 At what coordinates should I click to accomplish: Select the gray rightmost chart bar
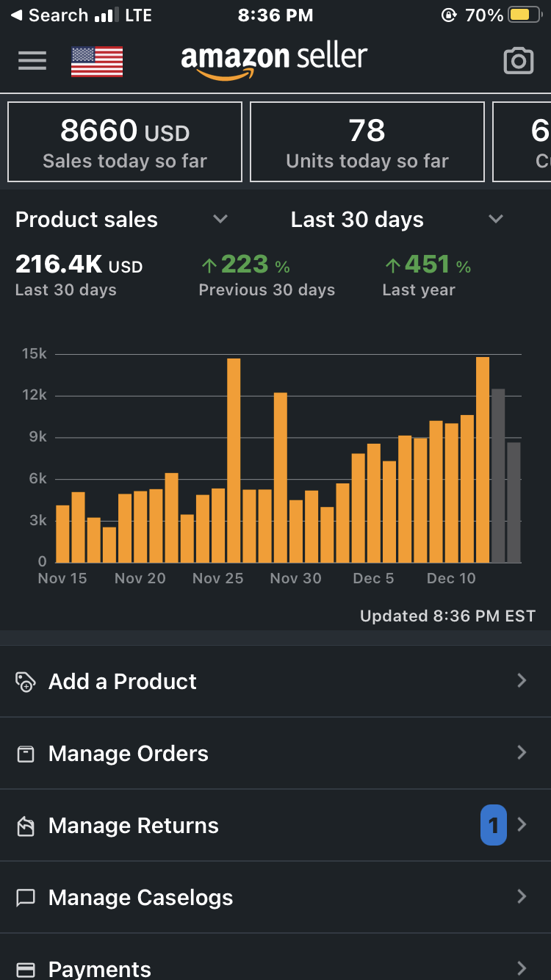click(514, 502)
